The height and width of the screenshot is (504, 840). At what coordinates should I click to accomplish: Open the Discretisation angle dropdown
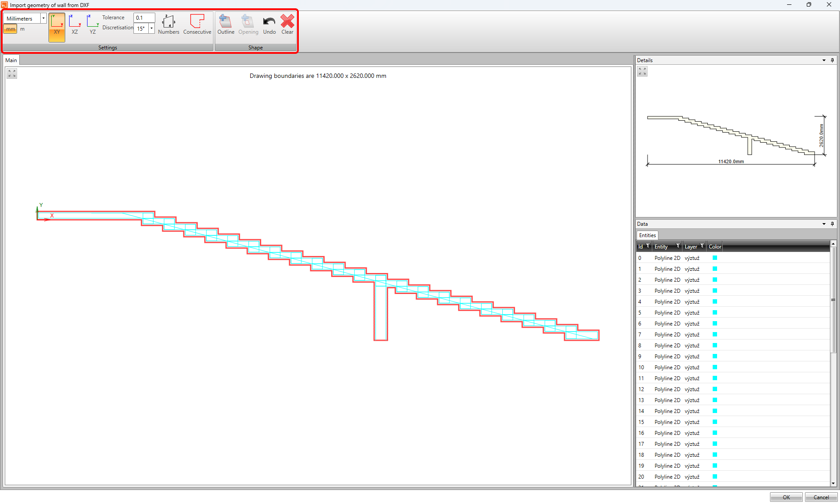151,28
